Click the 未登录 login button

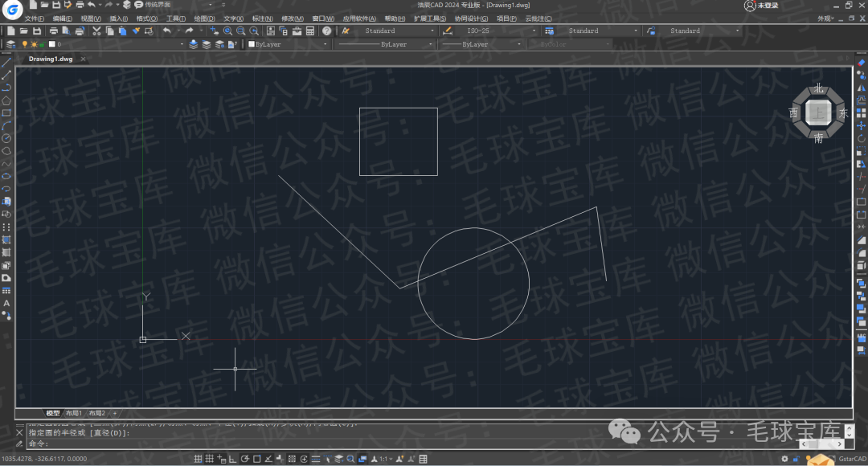pos(761,6)
